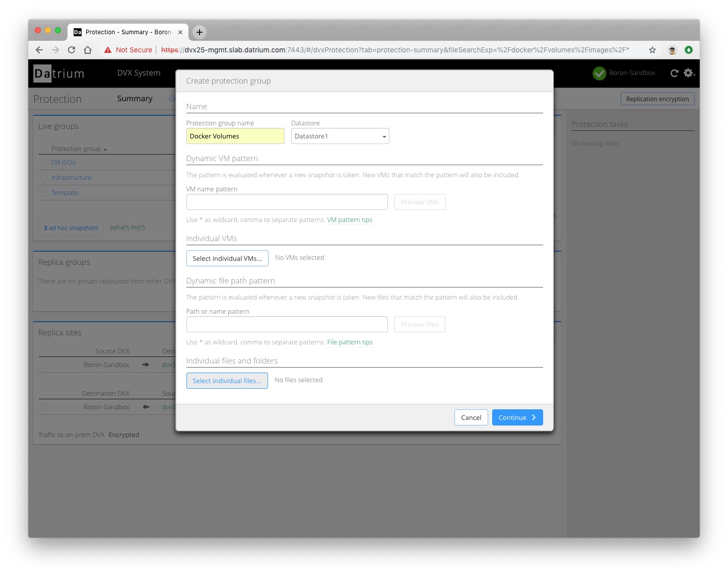The height and width of the screenshot is (575, 728).
Task: Click Select individual files button
Action: (x=227, y=381)
